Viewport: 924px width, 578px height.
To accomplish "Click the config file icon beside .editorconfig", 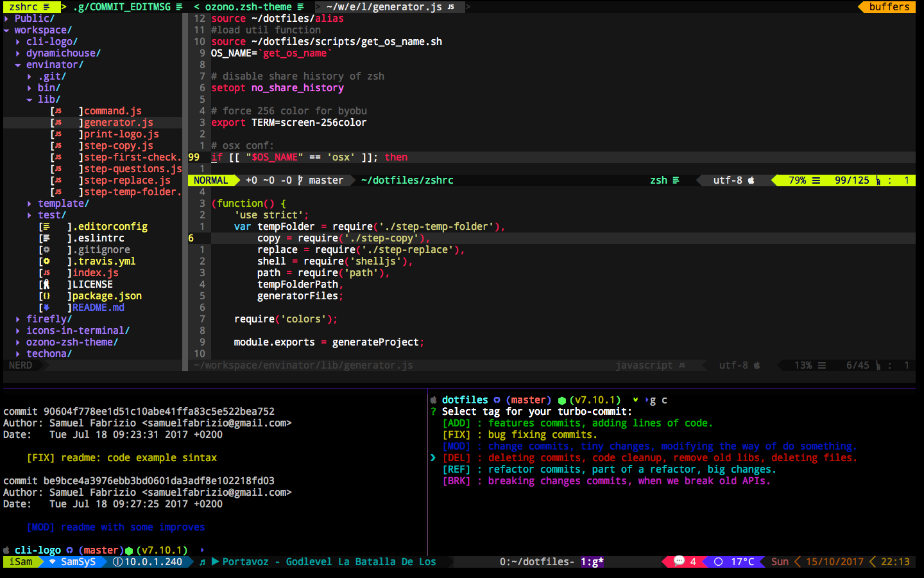I will (46, 227).
